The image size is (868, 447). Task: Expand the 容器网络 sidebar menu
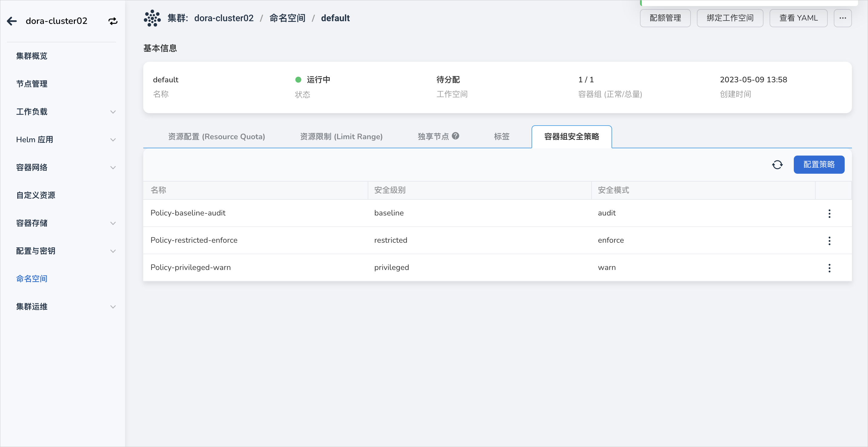(x=113, y=168)
